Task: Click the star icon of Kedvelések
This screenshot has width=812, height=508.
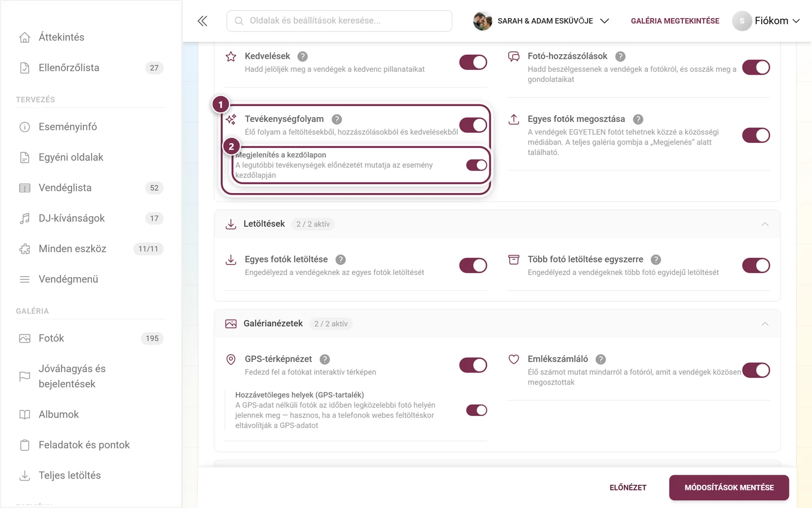Action: (231, 56)
